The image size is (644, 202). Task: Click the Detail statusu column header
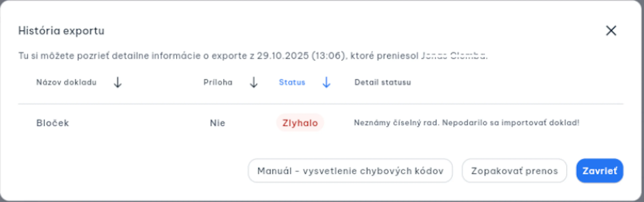[x=383, y=82]
